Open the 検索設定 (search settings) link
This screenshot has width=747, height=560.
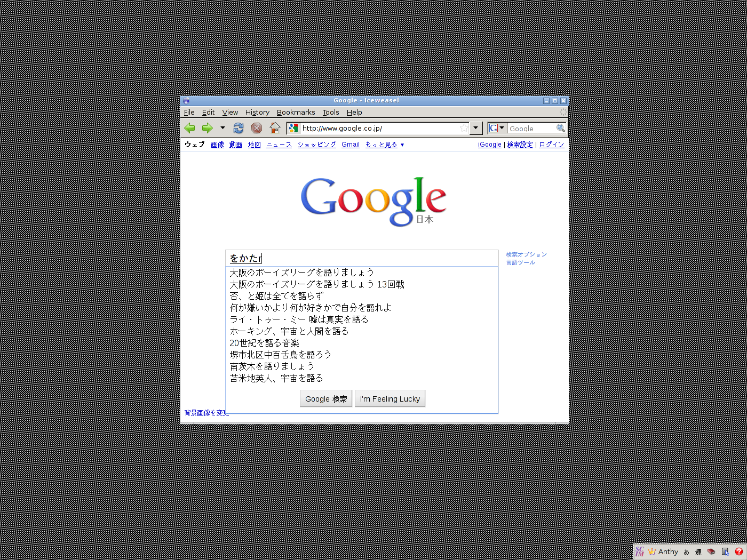click(x=520, y=145)
